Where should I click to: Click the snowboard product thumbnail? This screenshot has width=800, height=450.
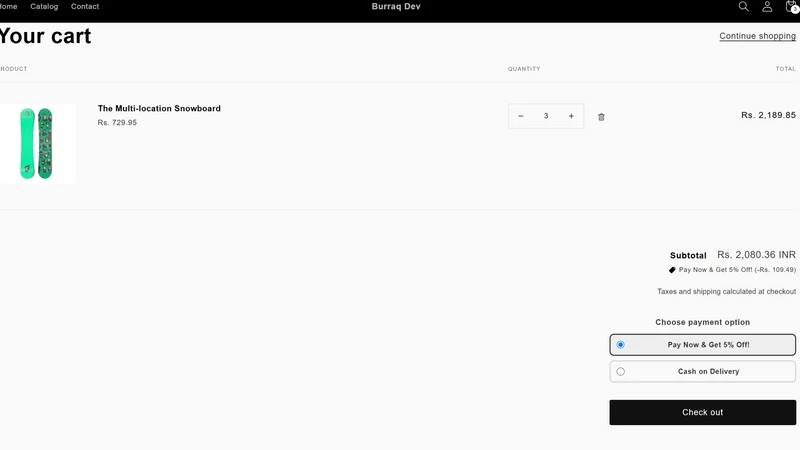click(x=37, y=143)
